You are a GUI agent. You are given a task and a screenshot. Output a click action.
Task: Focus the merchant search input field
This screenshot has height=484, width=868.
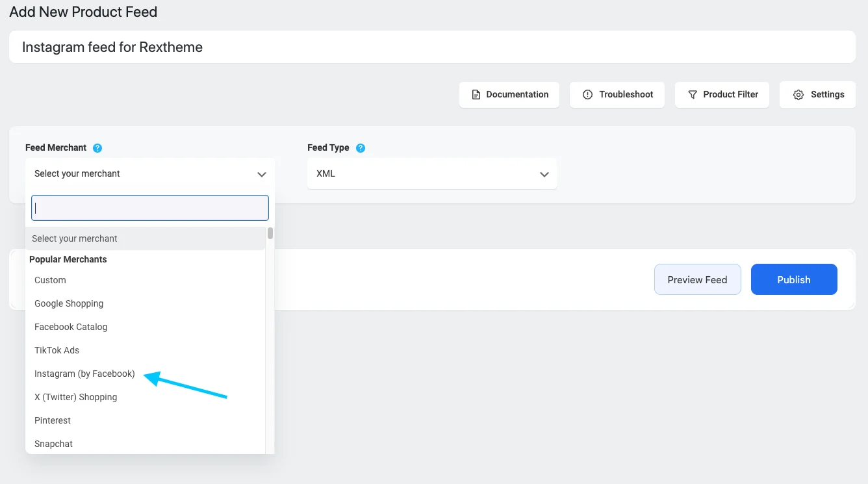[150, 208]
